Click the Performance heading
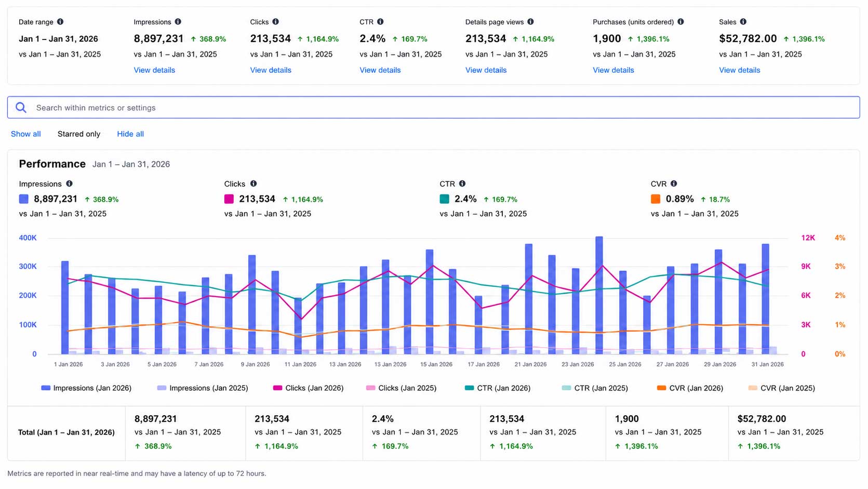 click(52, 164)
